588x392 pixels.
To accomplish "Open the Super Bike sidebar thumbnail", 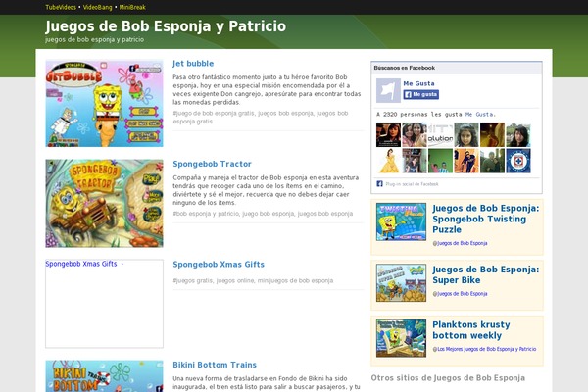I will pyautogui.click(x=401, y=282).
